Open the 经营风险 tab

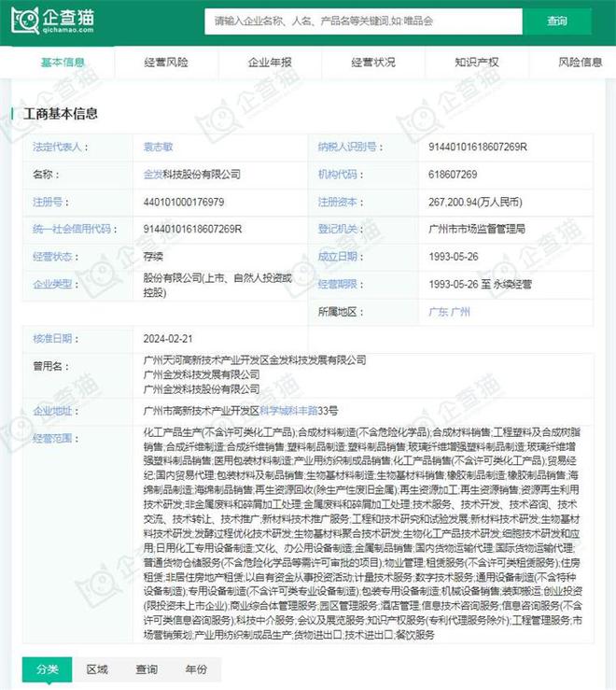tap(166, 62)
